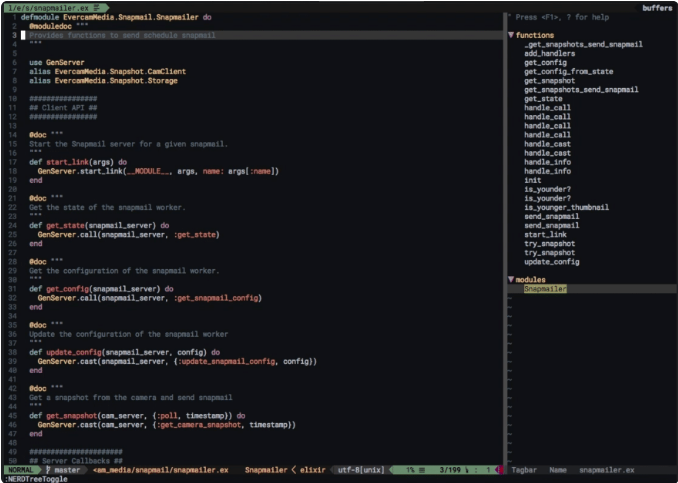The width and height of the screenshot is (678, 483).
Task: Click 'Update the configuration of the snapmail worker' doc
Action: coord(128,334)
